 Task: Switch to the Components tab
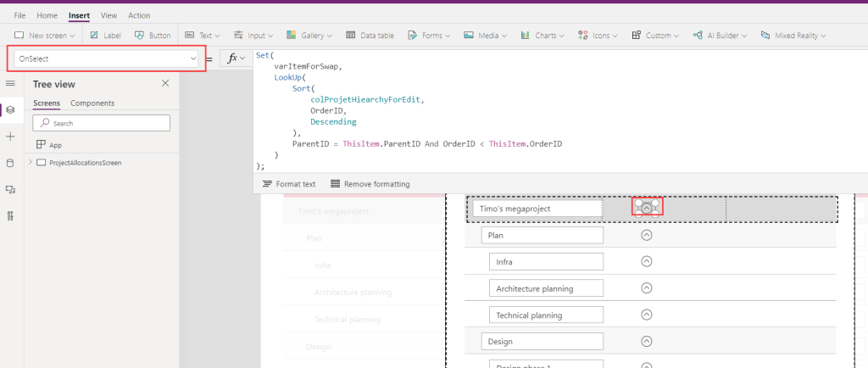click(x=92, y=103)
